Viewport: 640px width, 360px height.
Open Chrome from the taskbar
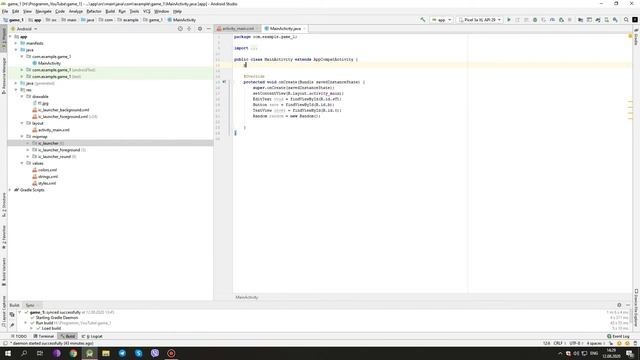(73, 353)
